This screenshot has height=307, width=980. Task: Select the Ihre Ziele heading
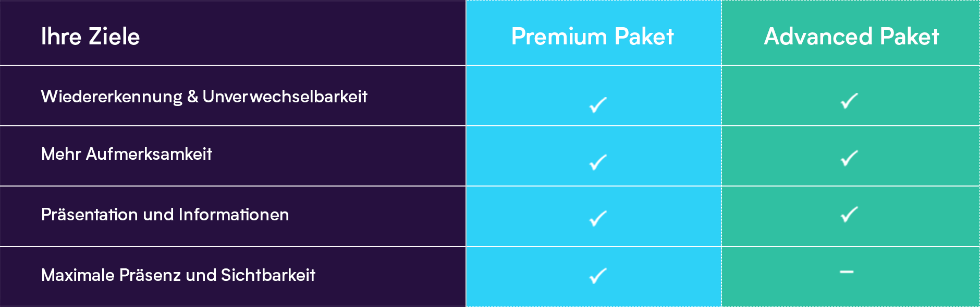click(x=91, y=37)
